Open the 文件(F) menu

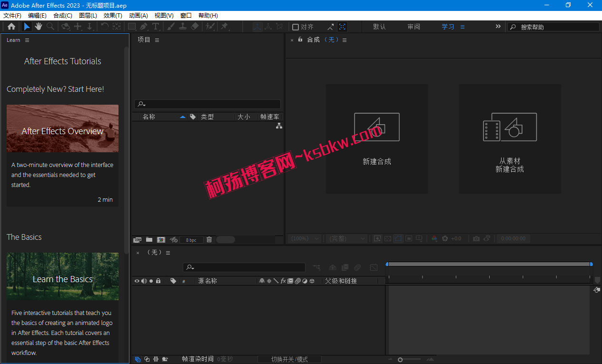click(x=12, y=16)
